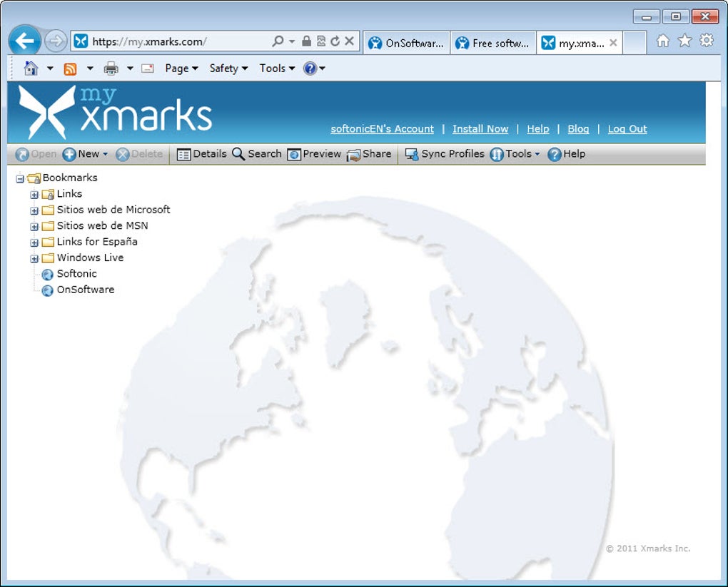This screenshot has height=587, width=728.
Task: Expand the Sitios web de Microsoft folder
Action: point(34,210)
